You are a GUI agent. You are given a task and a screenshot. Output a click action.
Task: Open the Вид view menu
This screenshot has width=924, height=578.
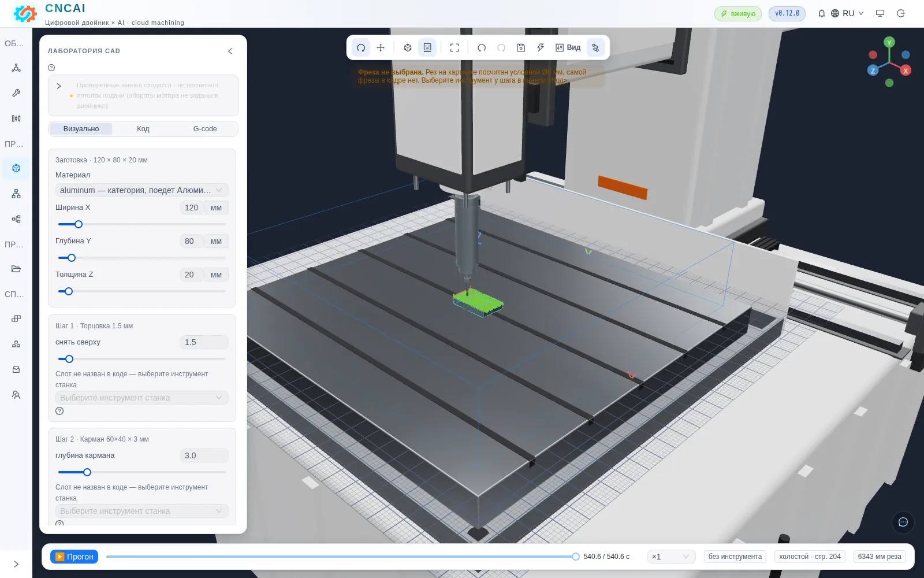point(568,47)
